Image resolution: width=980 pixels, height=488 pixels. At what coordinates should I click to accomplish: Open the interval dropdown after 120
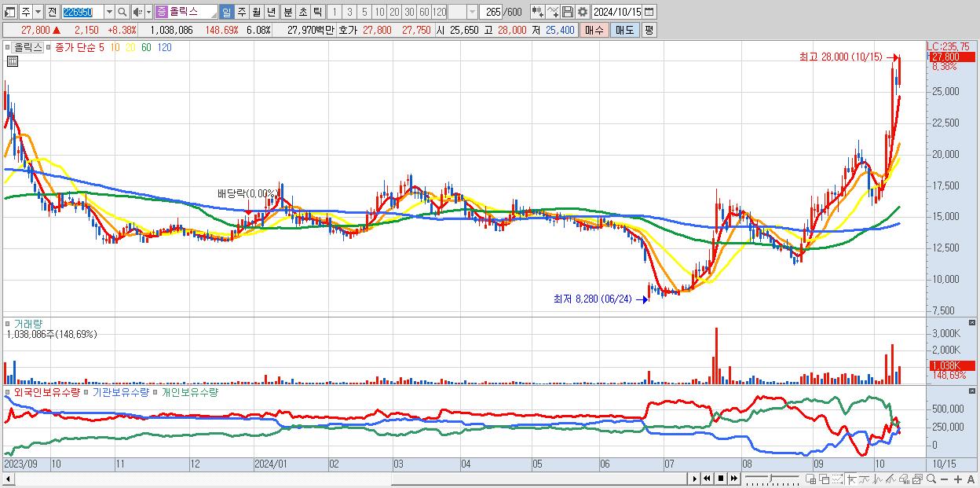pos(472,12)
